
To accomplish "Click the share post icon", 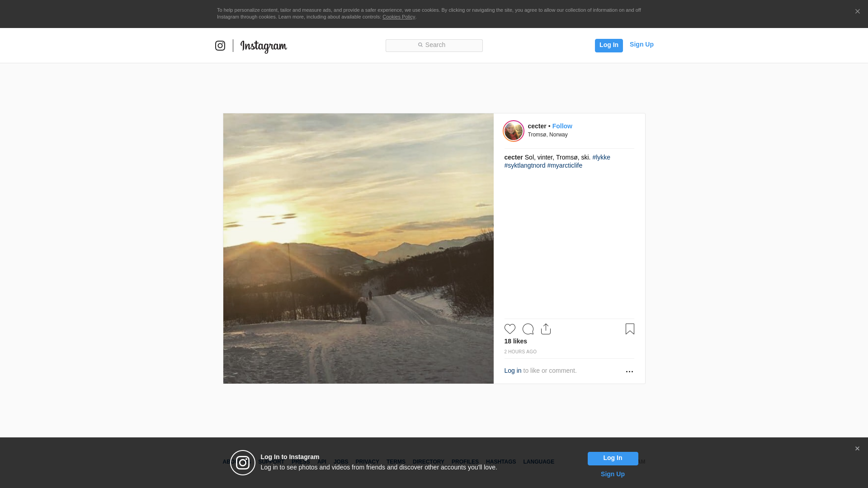I will 546,329.
